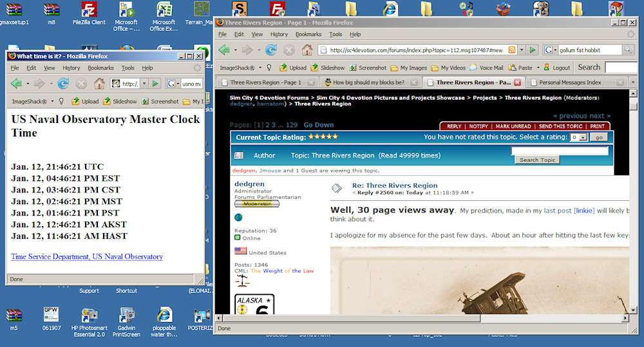Click the search magnifier beside gollum fat hobbit
Image resolution: width=644 pixels, height=347 pixels.
628,50
